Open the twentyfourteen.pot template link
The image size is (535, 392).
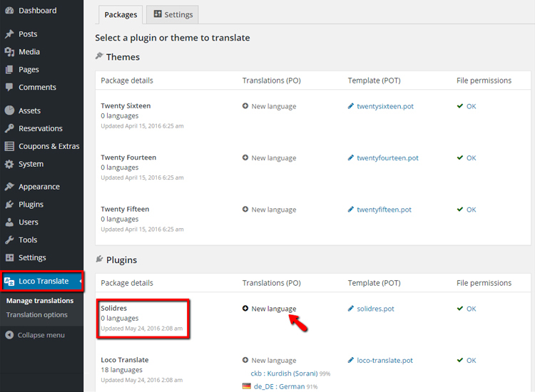[387, 158]
